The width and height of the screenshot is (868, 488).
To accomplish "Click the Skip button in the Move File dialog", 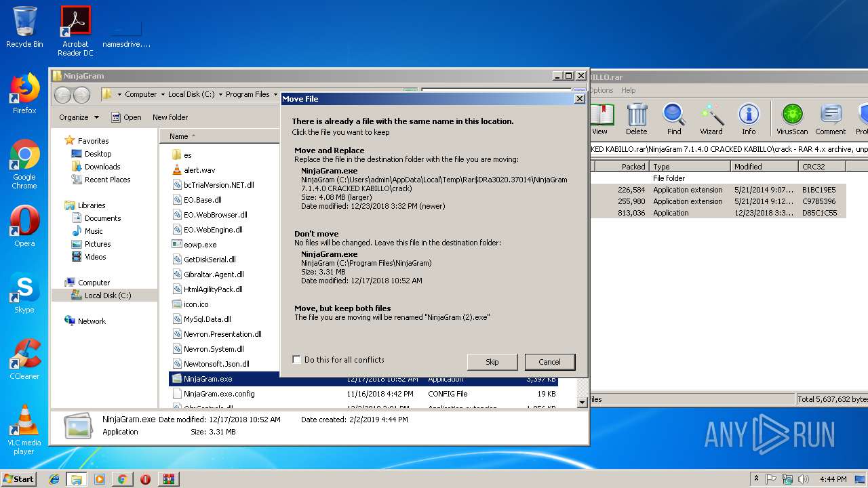I will point(492,362).
